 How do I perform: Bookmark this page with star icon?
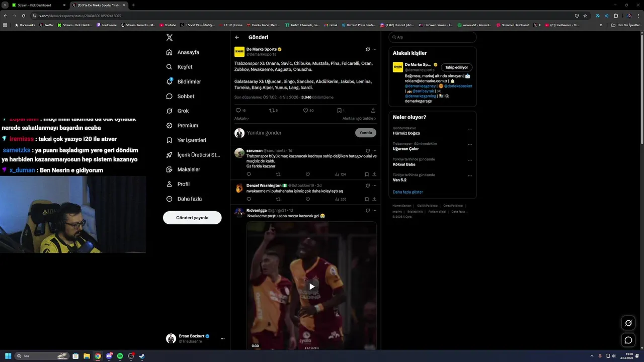click(585, 16)
